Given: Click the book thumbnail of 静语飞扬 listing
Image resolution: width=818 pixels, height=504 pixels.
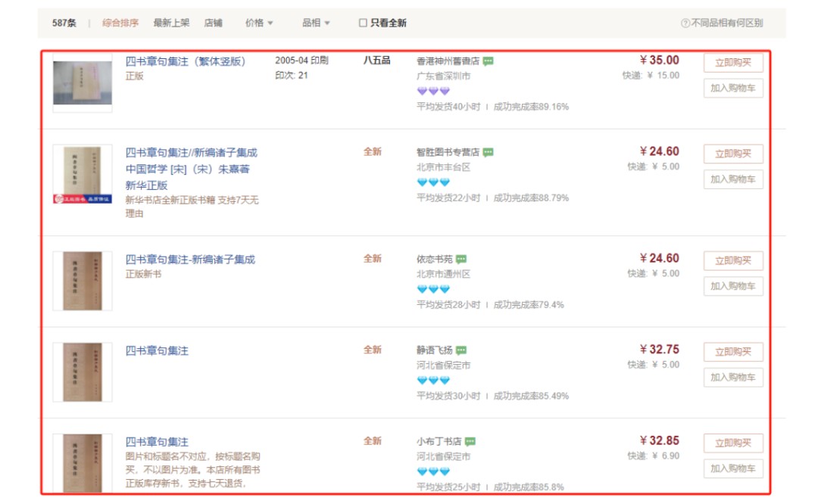Looking at the screenshot, I should tap(83, 372).
